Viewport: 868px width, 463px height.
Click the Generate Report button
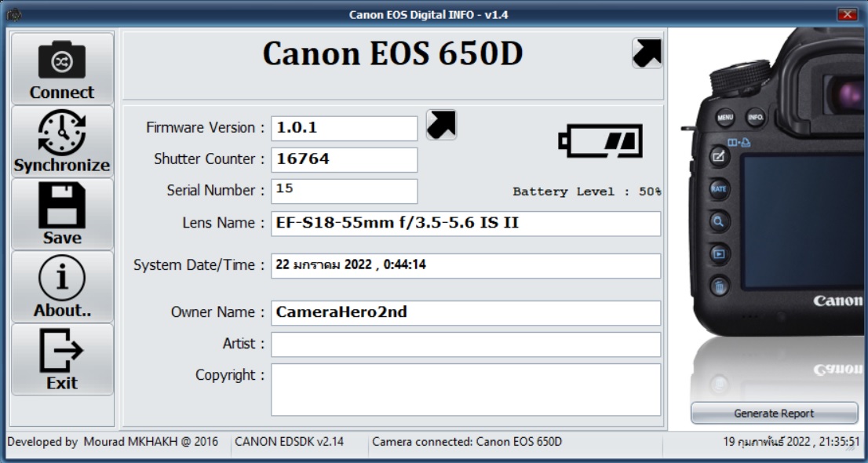point(774,413)
